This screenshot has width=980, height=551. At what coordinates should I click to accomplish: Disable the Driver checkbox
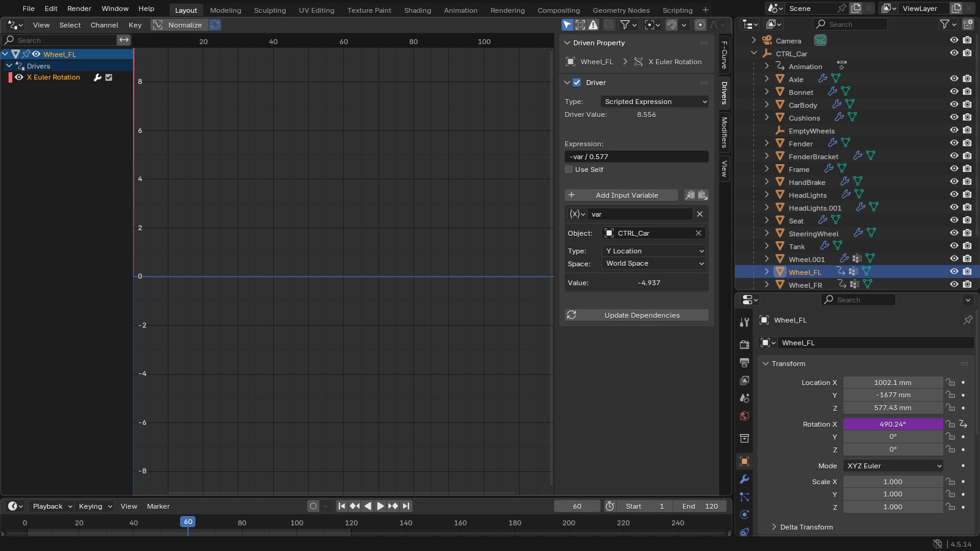(x=576, y=83)
